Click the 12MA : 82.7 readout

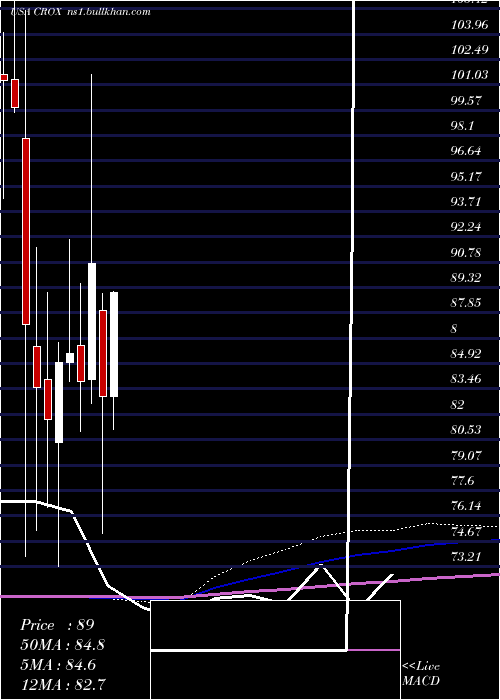point(63,684)
